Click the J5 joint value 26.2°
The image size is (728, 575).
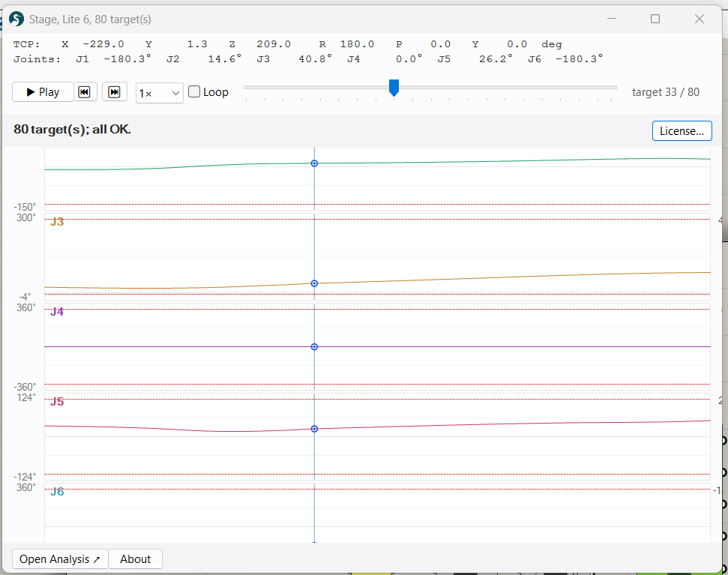coord(496,59)
